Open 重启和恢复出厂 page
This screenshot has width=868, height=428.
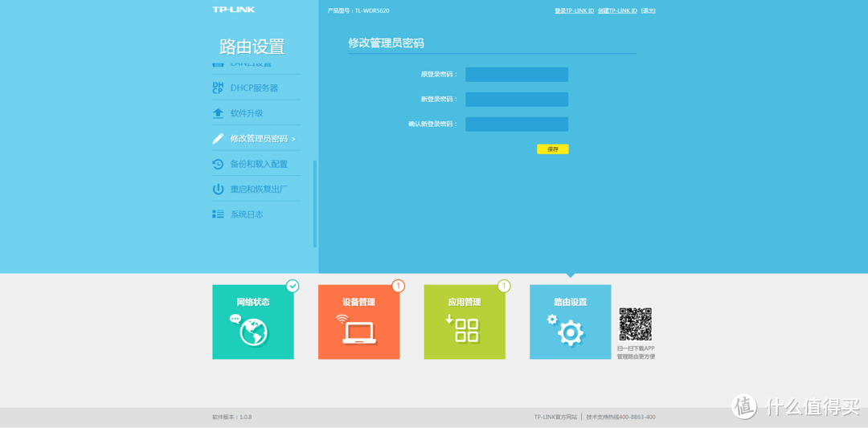point(259,190)
